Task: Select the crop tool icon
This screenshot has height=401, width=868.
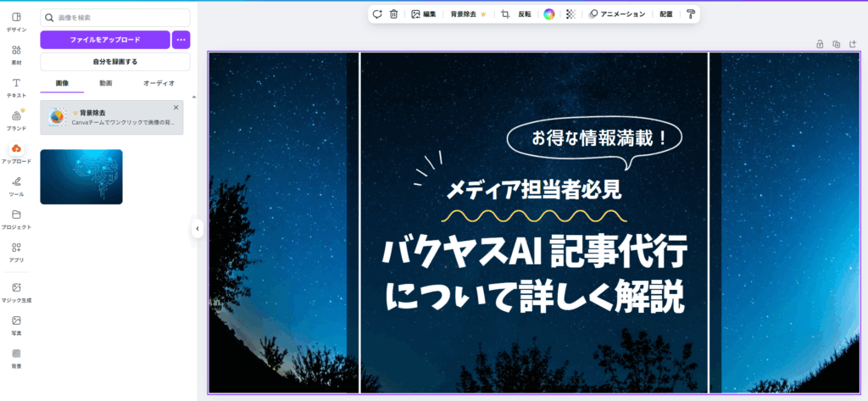Action: 505,14
